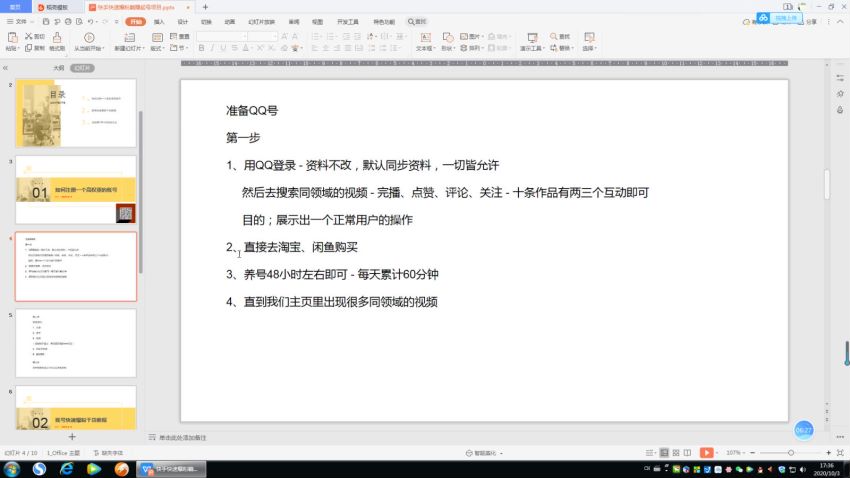
Task: Switch to Reading view in status bar
Action: coord(687,453)
